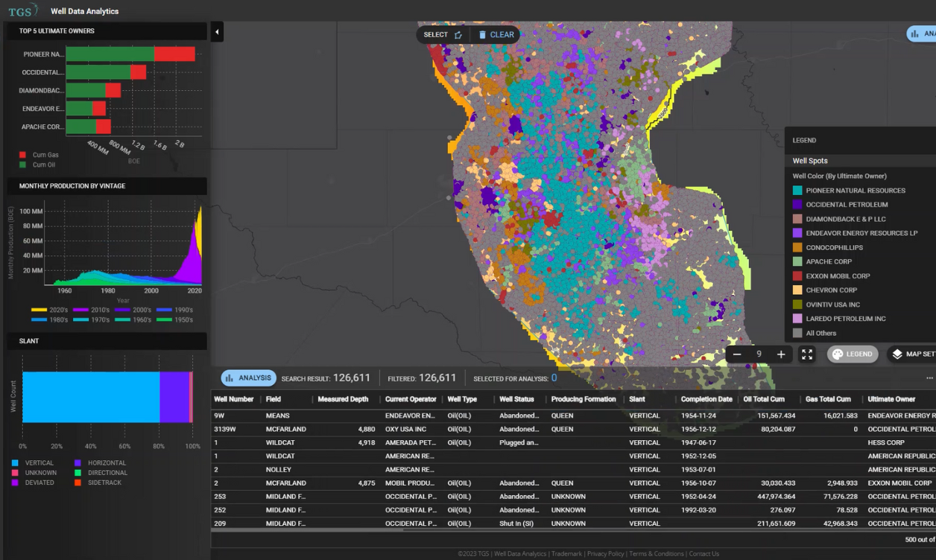Click the Well Status column header
The image size is (936, 560).
[x=517, y=399]
